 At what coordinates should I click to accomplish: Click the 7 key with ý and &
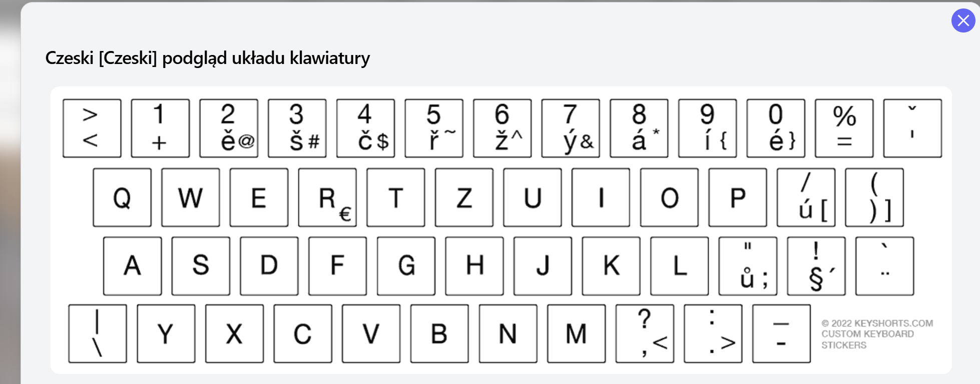pos(571,128)
